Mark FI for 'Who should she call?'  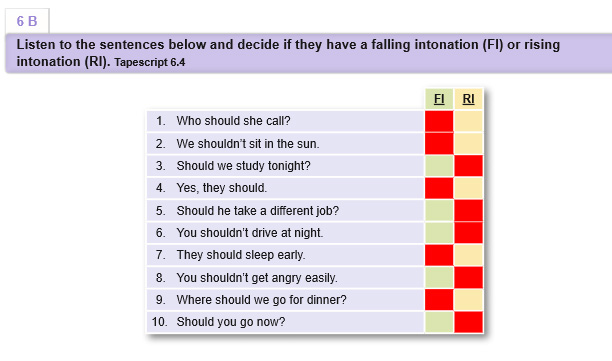(x=439, y=121)
